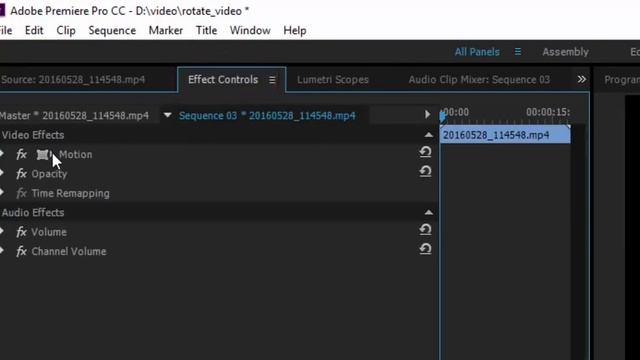Viewport: 640px width, 360px height.
Task: Select the Master clip label
Action: point(74,116)
